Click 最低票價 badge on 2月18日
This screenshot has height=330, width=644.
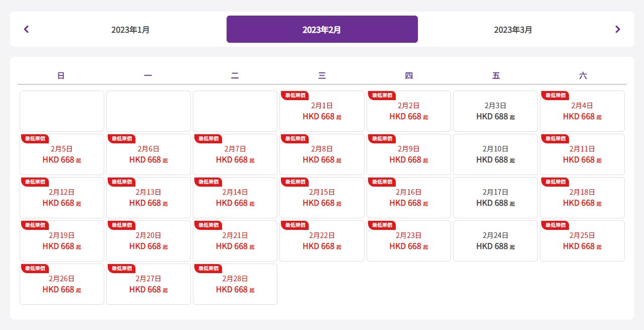tap(555, 182)
